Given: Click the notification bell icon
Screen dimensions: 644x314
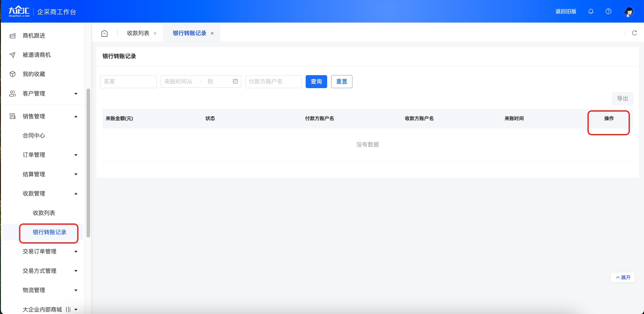Looking at the screenshot, I should (x=591, y=11).
